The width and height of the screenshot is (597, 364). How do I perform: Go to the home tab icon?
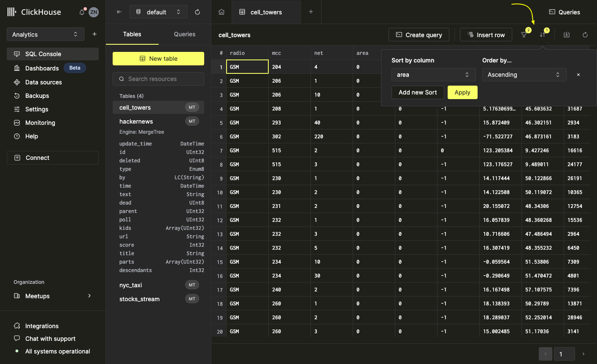tap(222, 12)
